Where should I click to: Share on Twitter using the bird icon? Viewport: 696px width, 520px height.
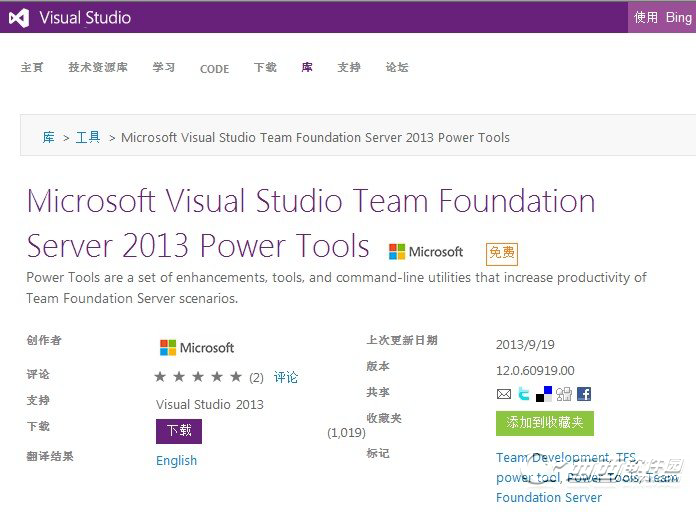pos(524,394)
